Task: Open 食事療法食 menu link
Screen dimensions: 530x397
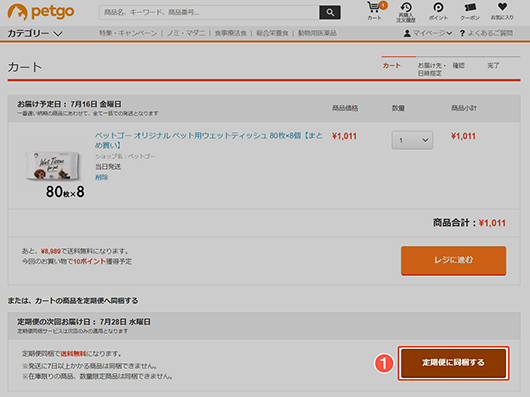Action: [231, 33]
